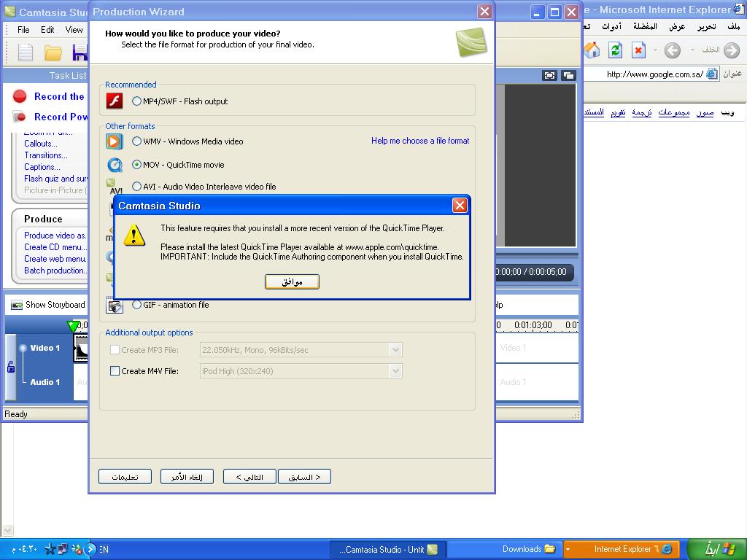Open the Edit menu in Camtasia Studio

click(x=47, y=29)
